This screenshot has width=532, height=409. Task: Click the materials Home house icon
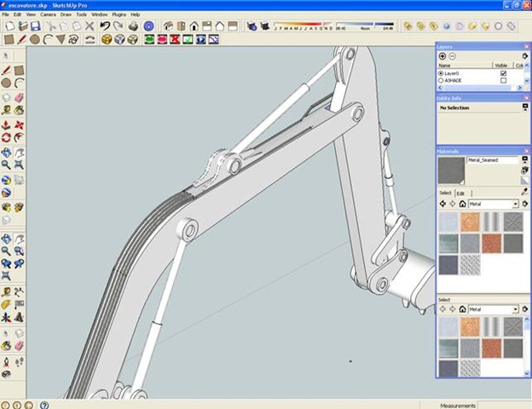[462, 204]
